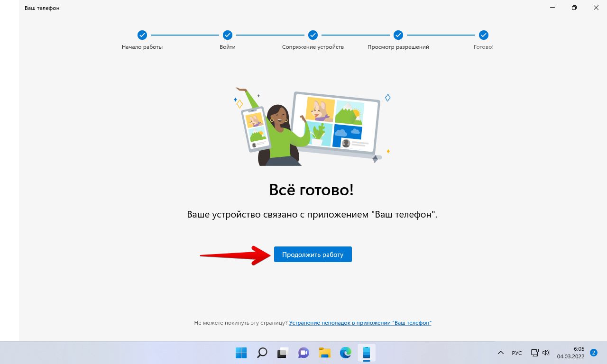
Task: Open the Windows Start menu
Action: click(x=241, y=353)
